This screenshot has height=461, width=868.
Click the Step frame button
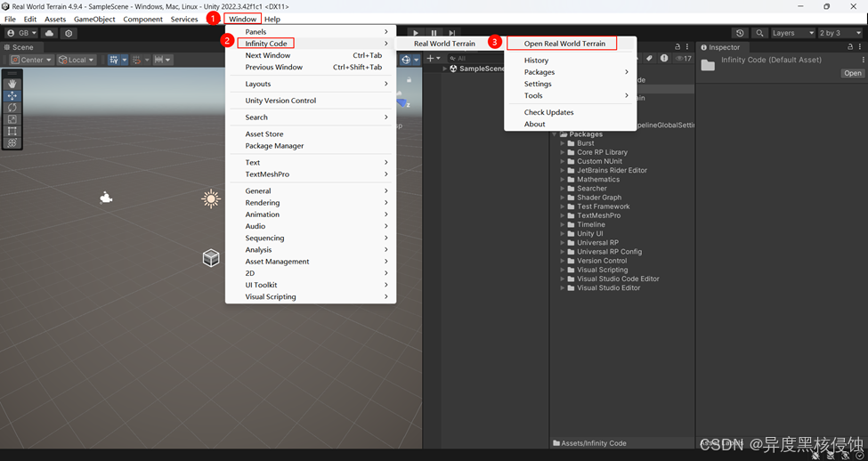point(451,33)
